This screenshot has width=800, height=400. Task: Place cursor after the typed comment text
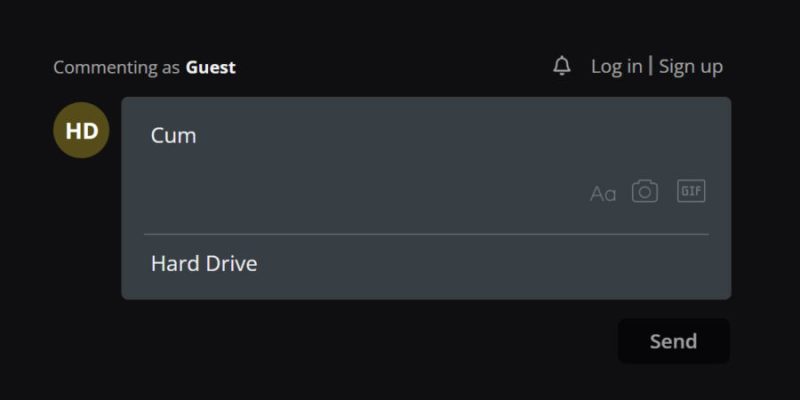pos(198,135)
